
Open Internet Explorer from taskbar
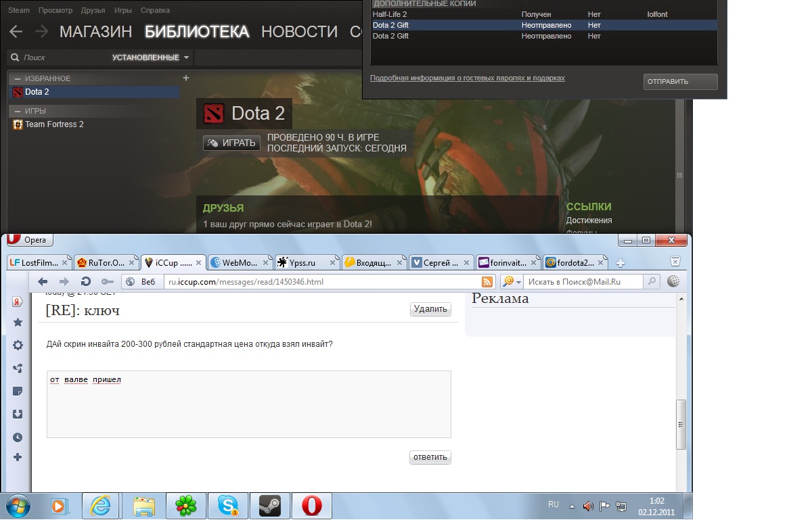pyautogui.click(x=101, y=505)
